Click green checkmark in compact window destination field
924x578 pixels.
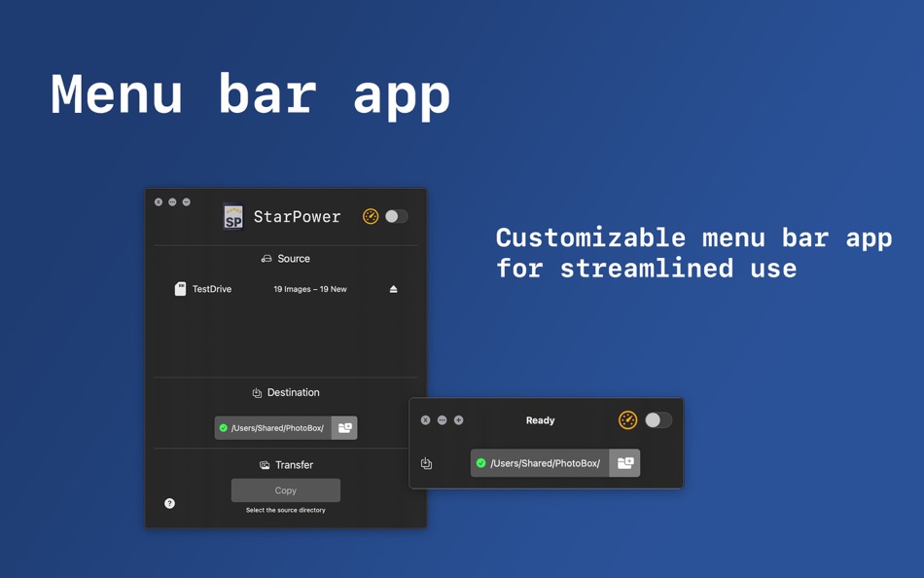pyautogui.click(x=480, y=463)
